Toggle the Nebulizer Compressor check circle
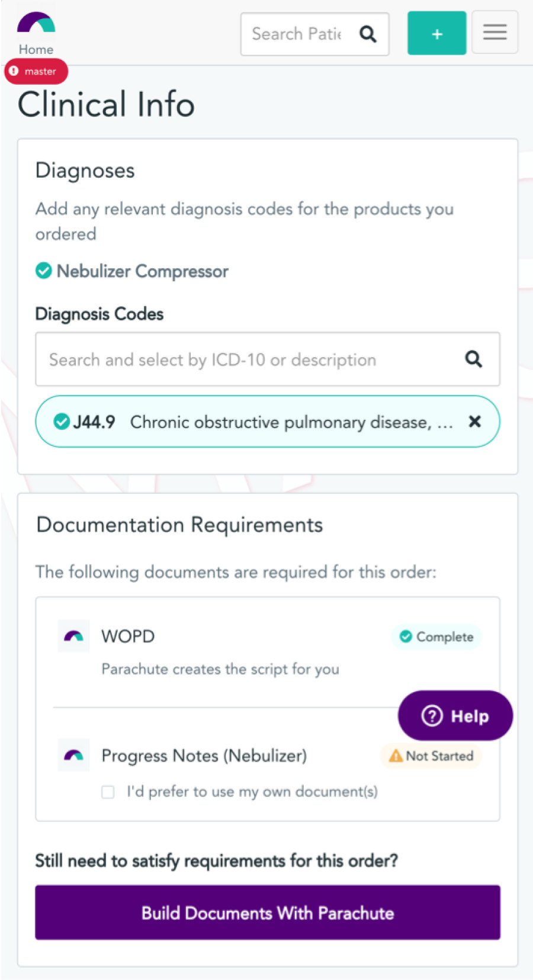This screenshot has width=533, height=980. click(x=43, y=271)
